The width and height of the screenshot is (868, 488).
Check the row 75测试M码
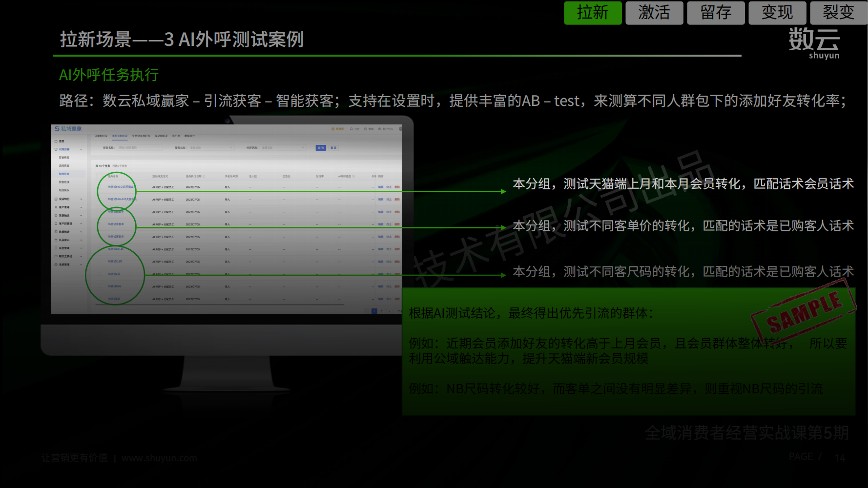99,286
